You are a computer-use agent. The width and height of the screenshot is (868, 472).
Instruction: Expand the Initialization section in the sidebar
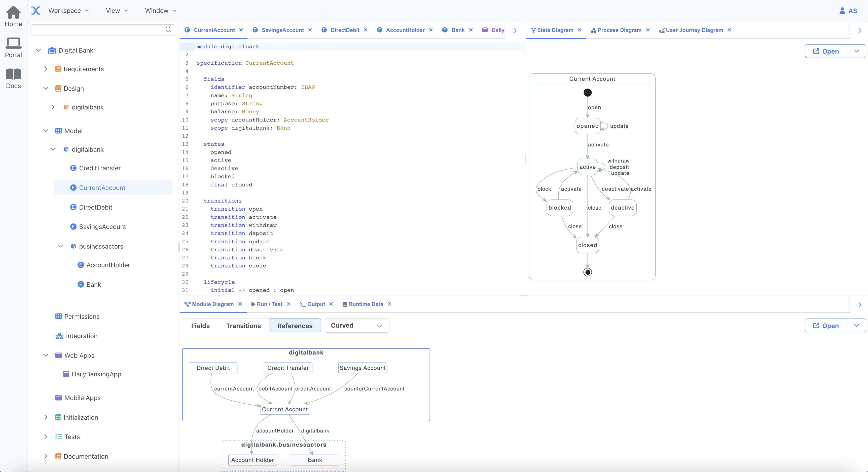pyautogui.click(x=46, y=417)
